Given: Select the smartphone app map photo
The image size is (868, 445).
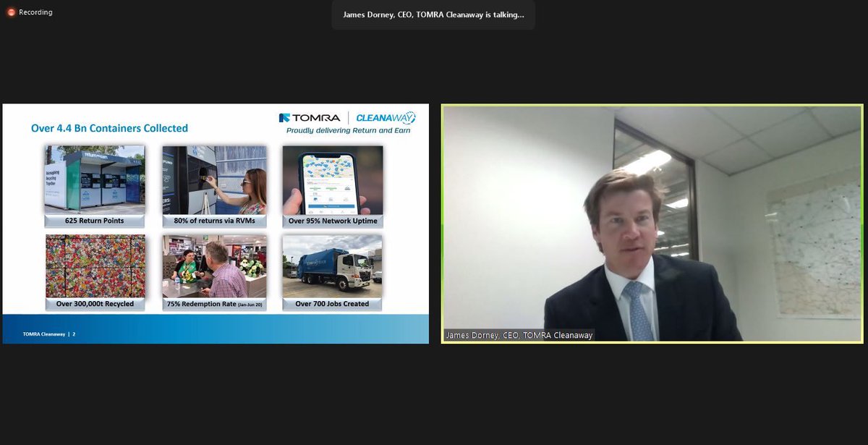Looking at the screenshot, I should [x=333, y=179].
